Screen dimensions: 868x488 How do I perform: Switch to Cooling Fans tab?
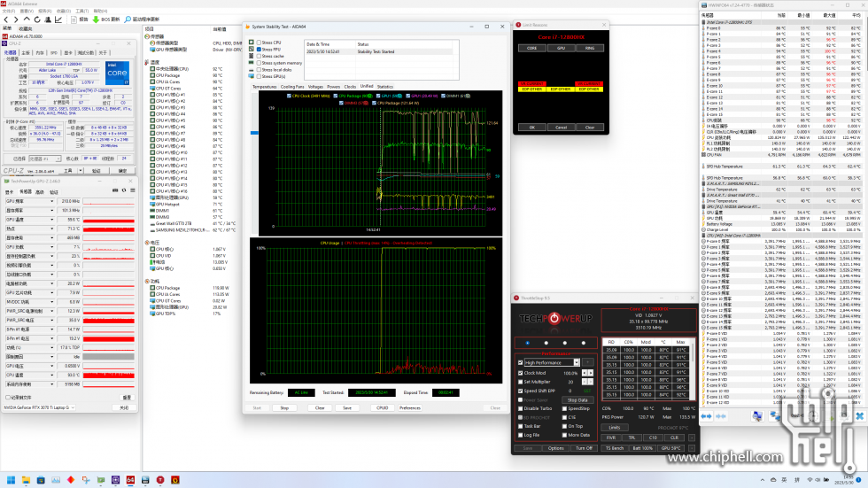[292, 87]
